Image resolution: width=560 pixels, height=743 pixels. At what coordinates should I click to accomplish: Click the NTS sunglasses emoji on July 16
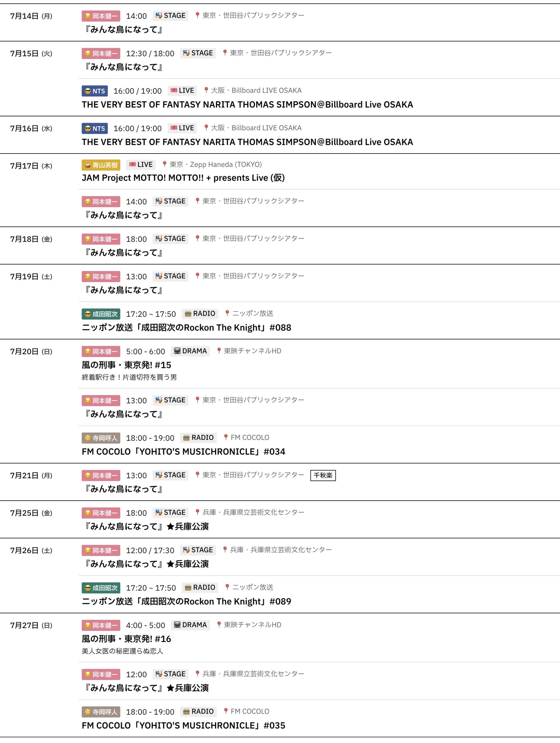click(x=88, y=128)
